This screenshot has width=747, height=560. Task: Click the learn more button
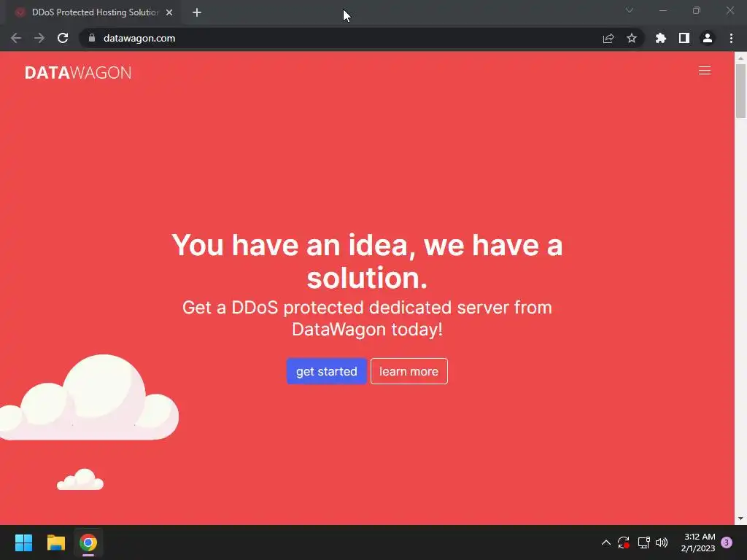coord(409,371)
